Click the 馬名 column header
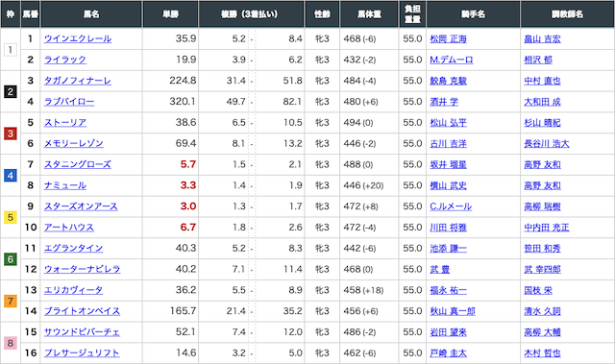 point(91,14)
